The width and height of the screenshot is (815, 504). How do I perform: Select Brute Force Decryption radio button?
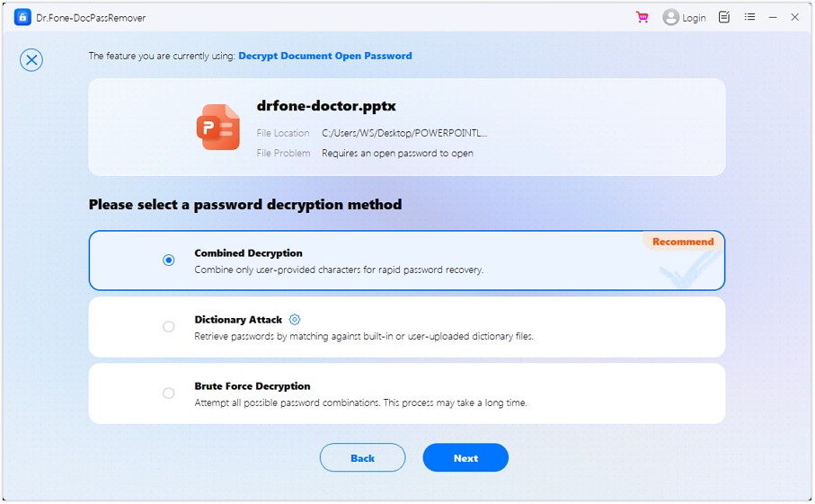168,393
